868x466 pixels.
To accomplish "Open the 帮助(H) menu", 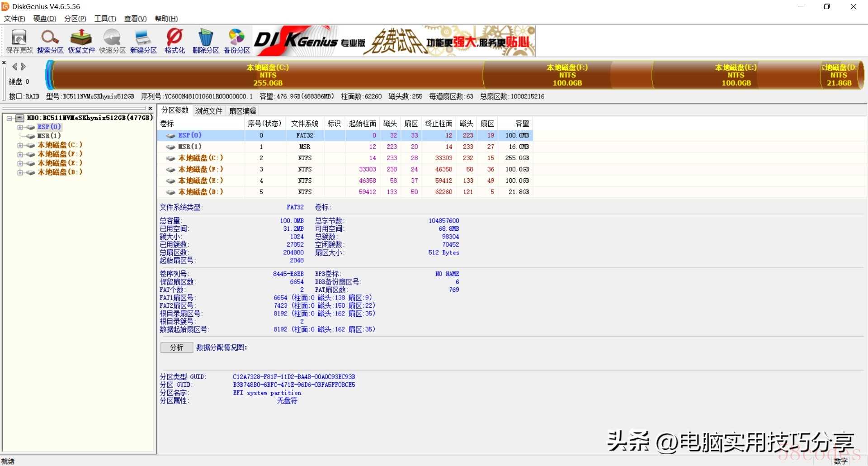I will coord(166,19).
